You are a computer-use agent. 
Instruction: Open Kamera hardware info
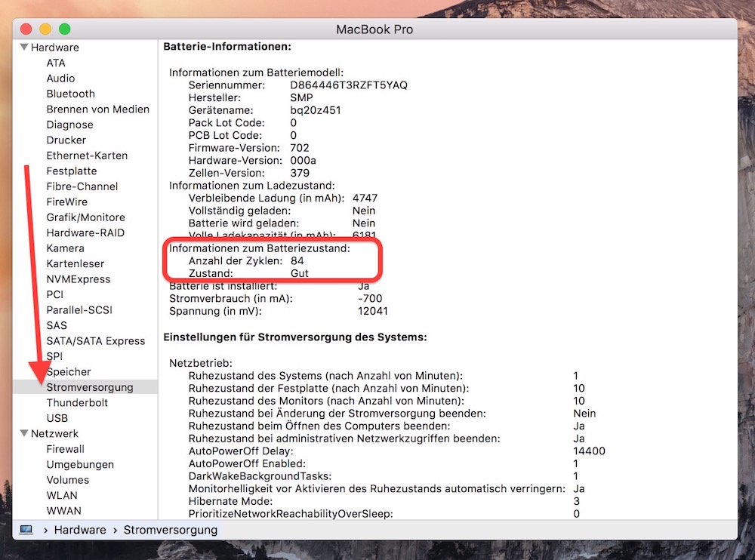[66, 248]
